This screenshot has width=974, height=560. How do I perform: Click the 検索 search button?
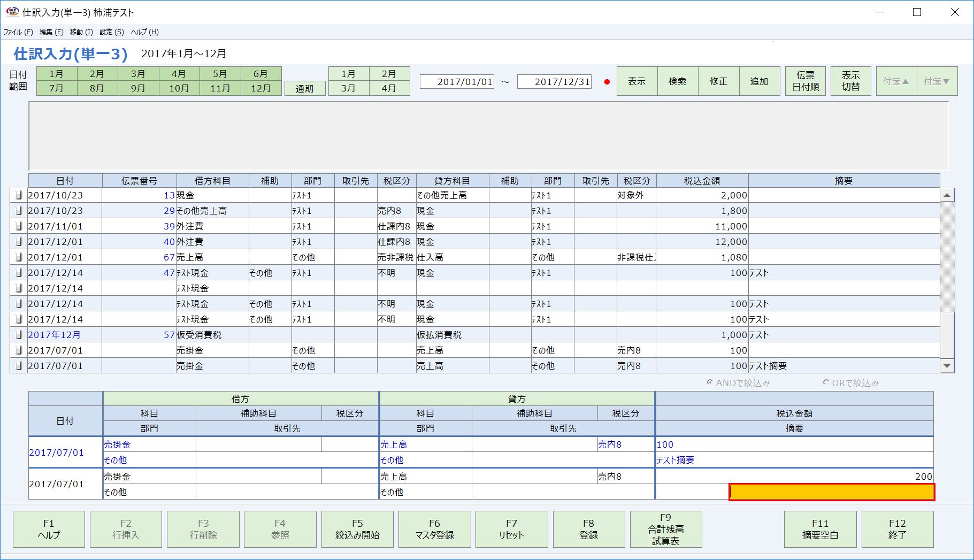pos(677,81)
